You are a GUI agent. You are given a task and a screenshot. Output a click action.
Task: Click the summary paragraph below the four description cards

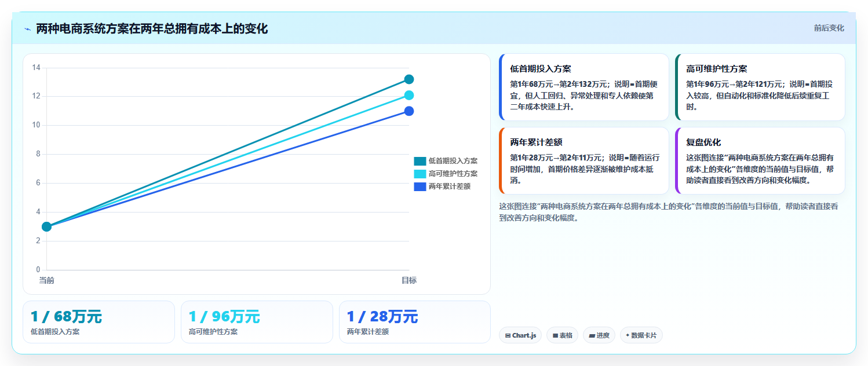[x=669, y=212]
